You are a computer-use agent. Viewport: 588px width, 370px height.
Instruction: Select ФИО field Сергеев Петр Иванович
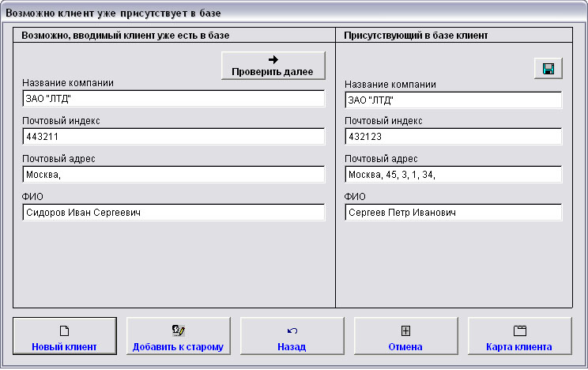coord(454,213)
